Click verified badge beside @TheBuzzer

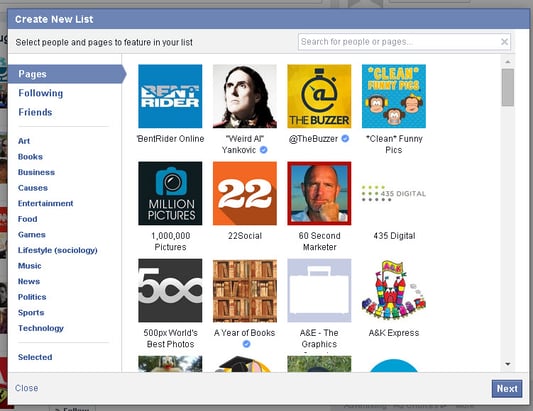345,138
